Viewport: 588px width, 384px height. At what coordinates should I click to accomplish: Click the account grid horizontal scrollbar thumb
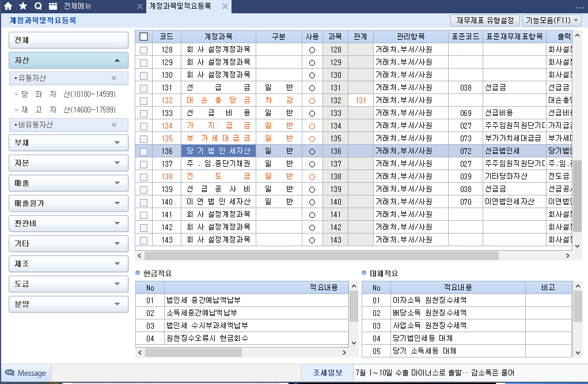[321, 255]
